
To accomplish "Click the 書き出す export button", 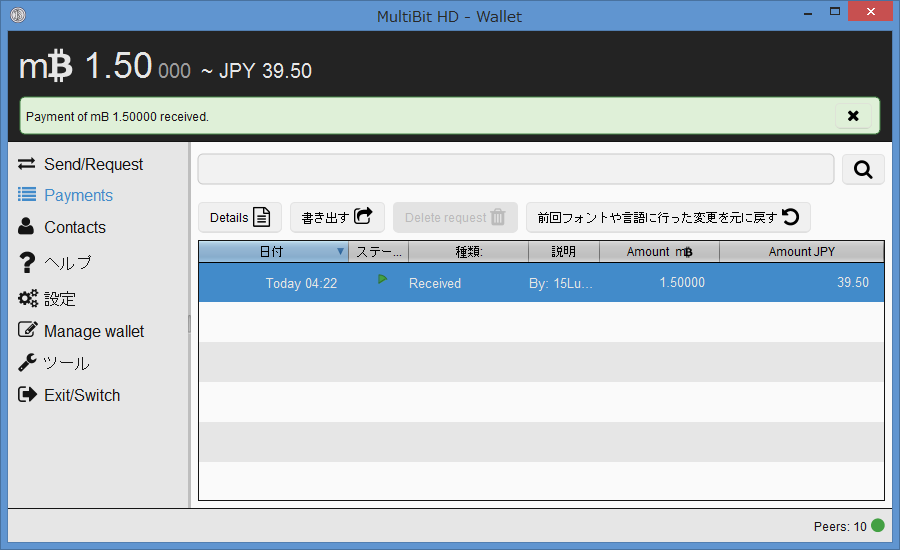I will 337,217.
